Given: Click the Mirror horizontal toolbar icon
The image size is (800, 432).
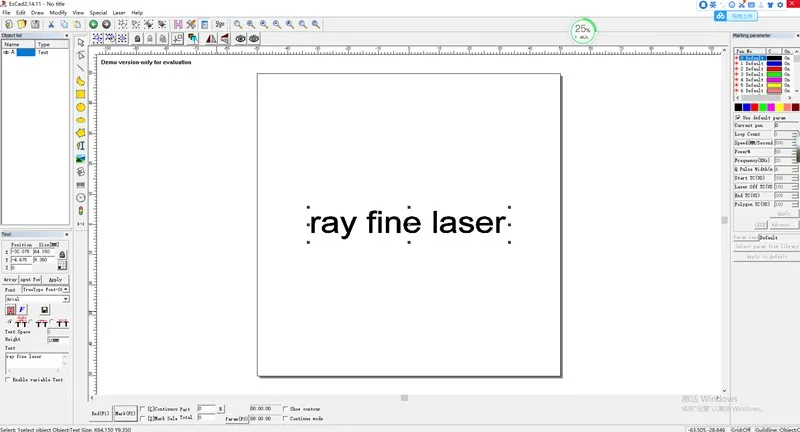Looking at the screenshot, I should coord(211,38).
